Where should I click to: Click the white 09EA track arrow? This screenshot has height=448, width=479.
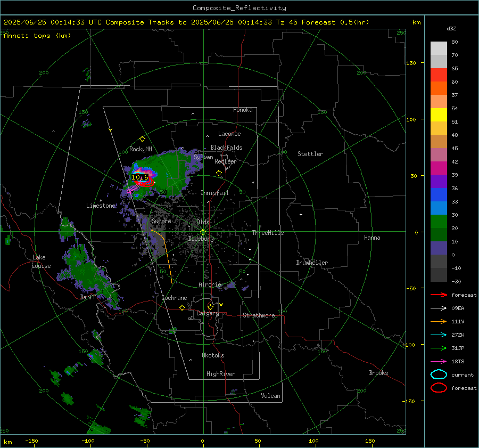(439, 308)
